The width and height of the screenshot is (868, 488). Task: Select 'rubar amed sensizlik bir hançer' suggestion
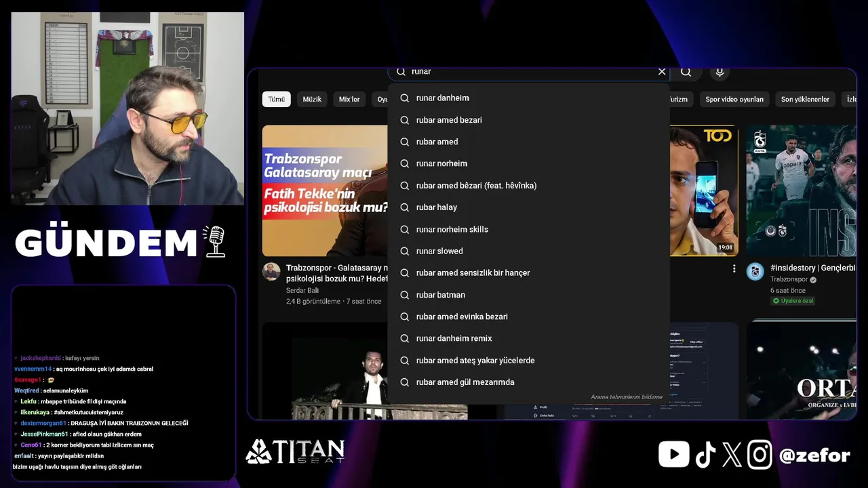pyautogui.click(x=529, y=272)
